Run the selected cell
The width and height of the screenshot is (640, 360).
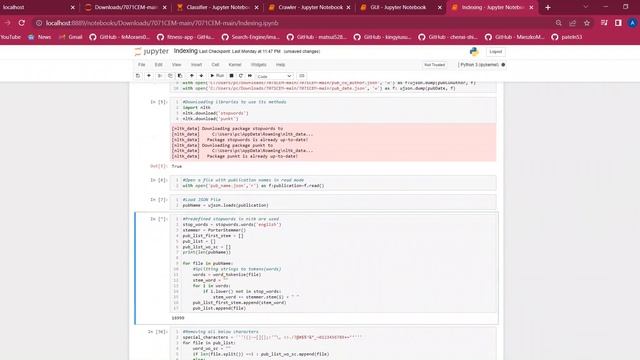[x=217, y=76]
